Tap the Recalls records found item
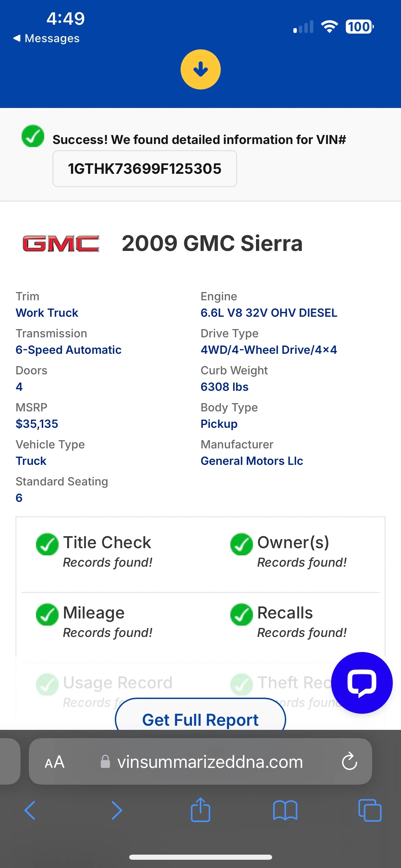 click(x=289, y=622)
